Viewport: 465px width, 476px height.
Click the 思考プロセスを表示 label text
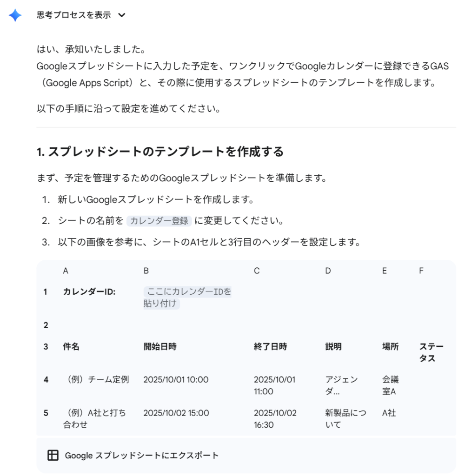[x=73, y=15]
